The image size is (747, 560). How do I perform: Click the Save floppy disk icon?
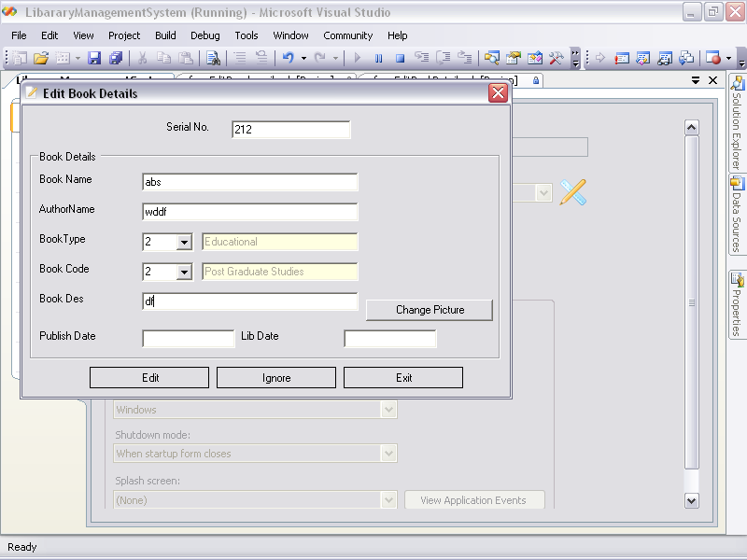[94, 58]
